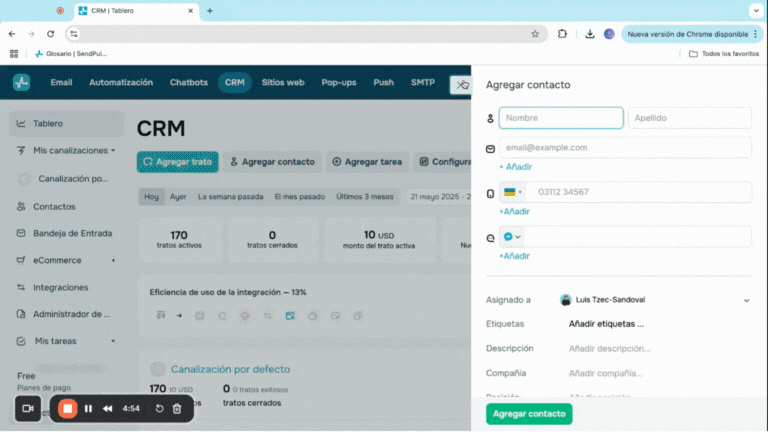The width and height of the screenshot is (768, 432).
Task: Bookmark this page with the star icon
Action: (x=535, y=34)
